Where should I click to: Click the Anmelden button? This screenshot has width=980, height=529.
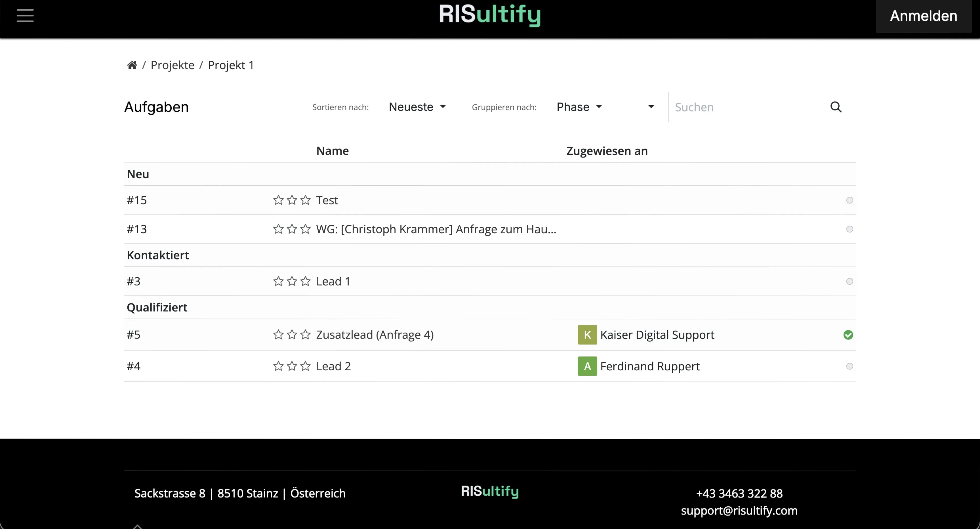(x=924, y=16)
